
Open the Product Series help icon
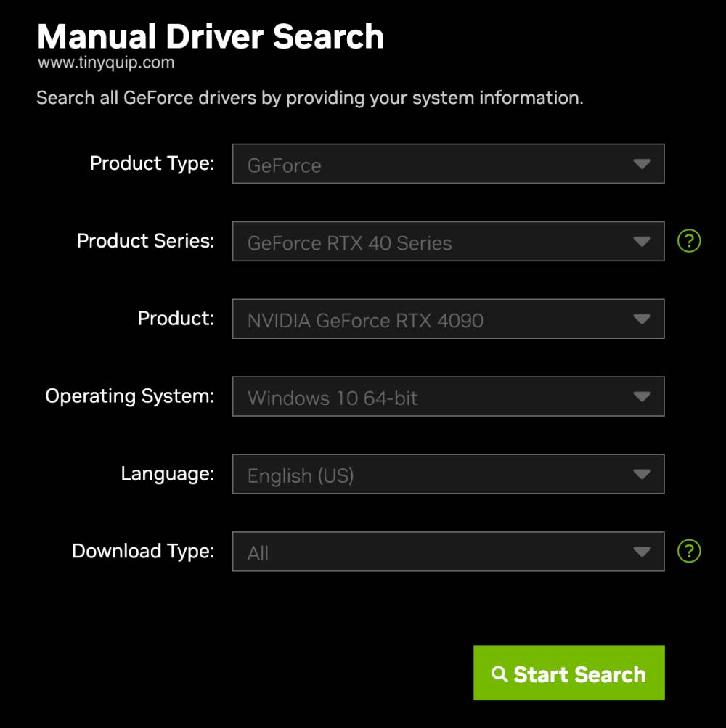689,241
